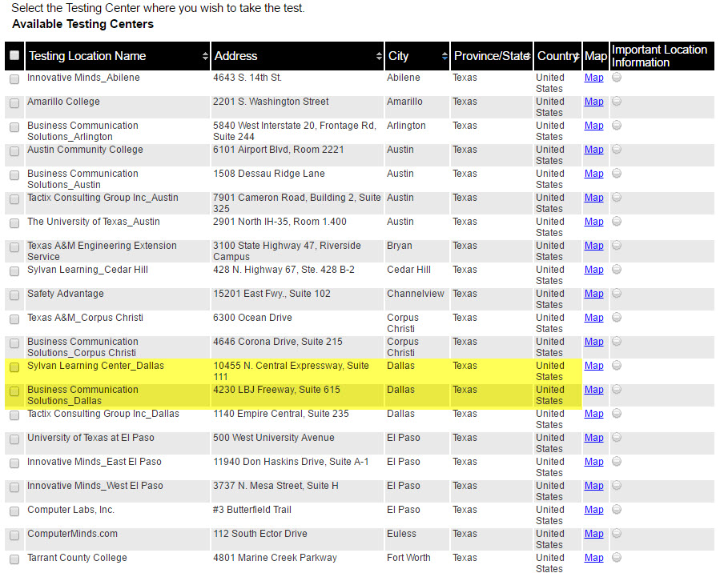Click the address '4643 S. 14th St.'
This screenshot has width=728, height=573.
tap(247, 78)
